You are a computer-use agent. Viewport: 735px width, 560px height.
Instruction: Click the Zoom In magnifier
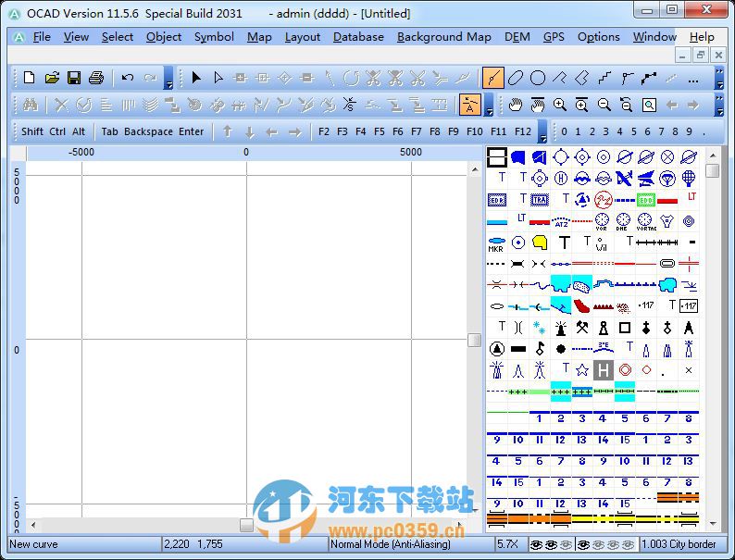[560, 105]
